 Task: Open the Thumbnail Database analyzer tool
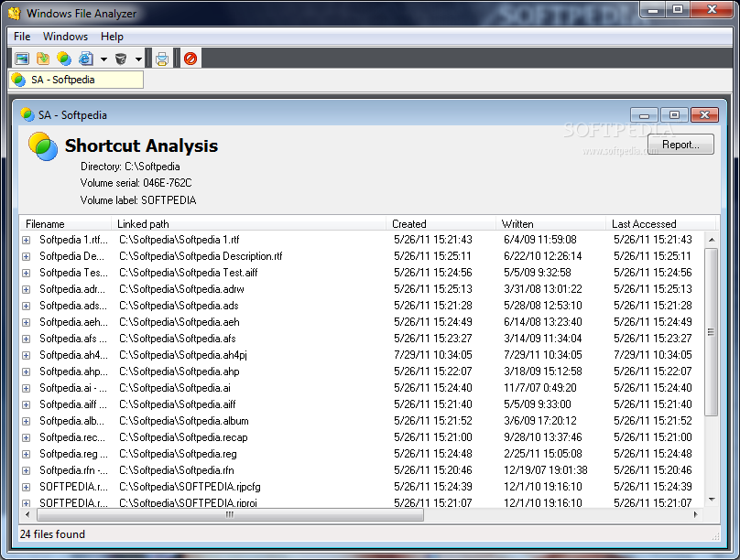(x=22, y=59)
